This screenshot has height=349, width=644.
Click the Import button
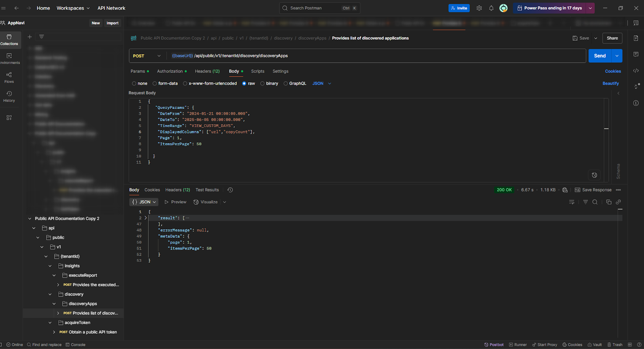click(112, 23)
